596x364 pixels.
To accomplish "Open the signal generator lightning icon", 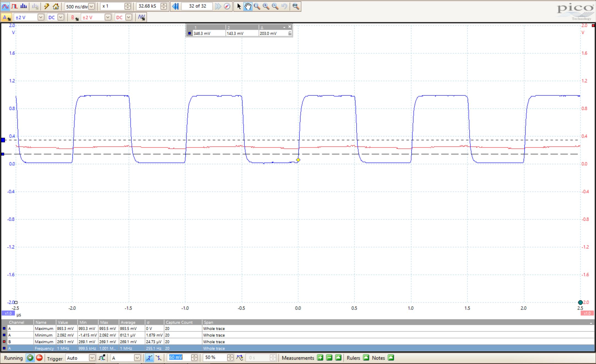I will 47,6.
